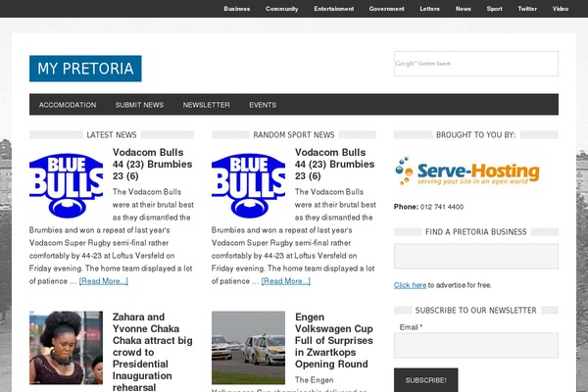Select News in top navigation
The height and width of the screenshot is (392, 588).
(464, 9)
